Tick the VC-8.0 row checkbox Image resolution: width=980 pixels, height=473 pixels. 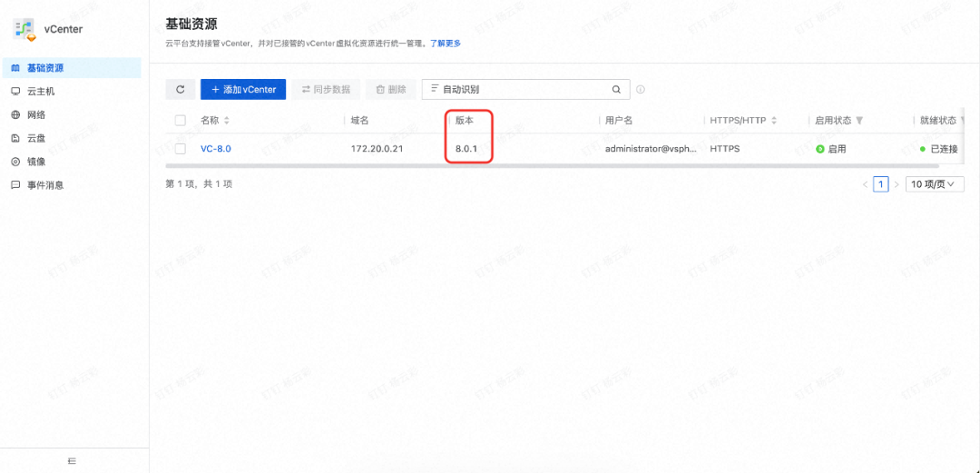point(181,149)
